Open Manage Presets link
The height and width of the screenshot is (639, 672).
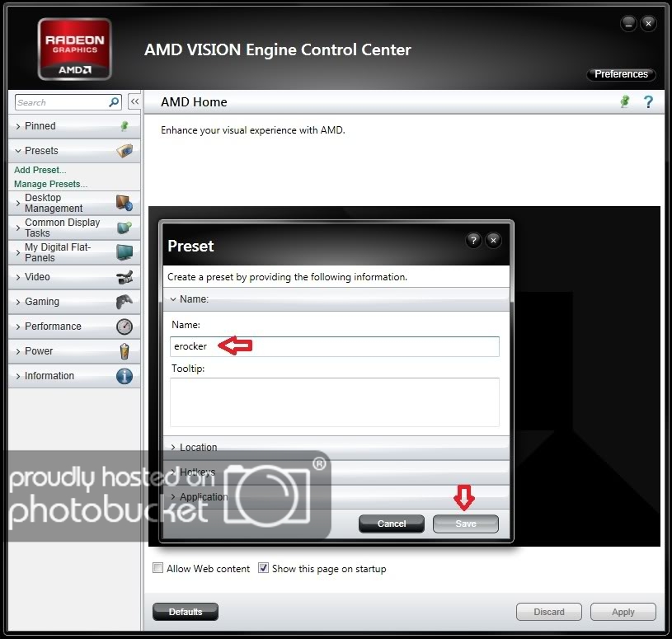(50, 185)
